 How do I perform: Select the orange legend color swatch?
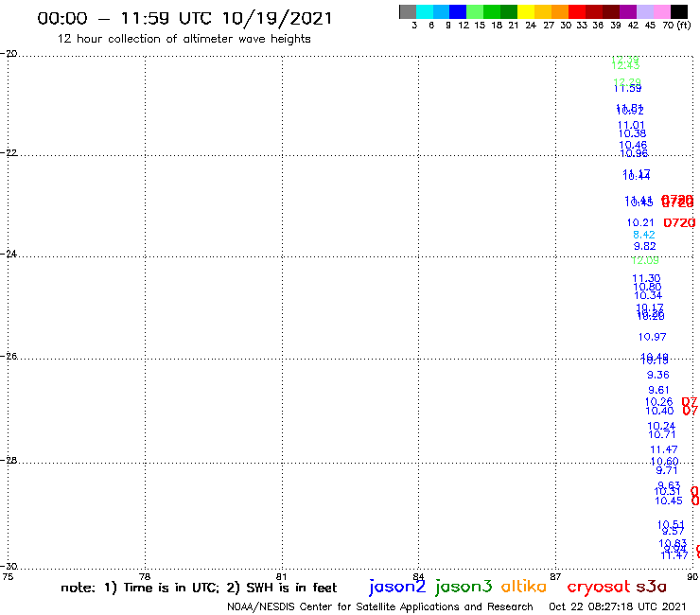tap(560, 11)
